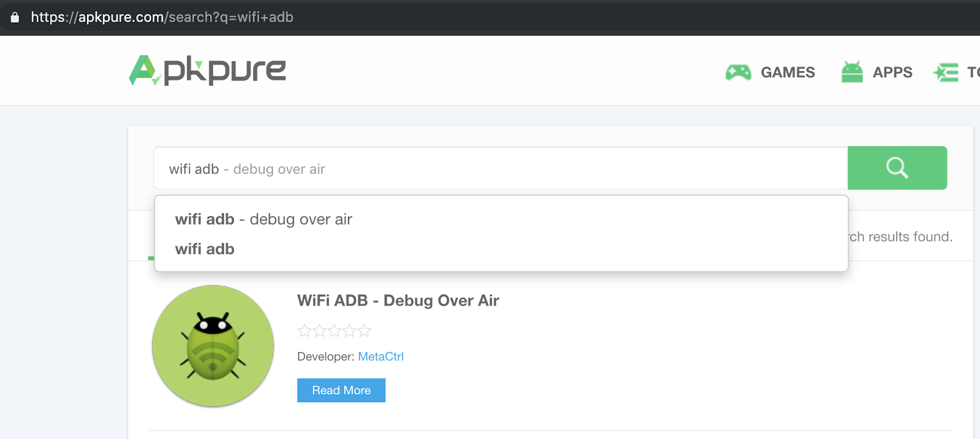
Task: Click the green Android robot icon
Action: 852,72
